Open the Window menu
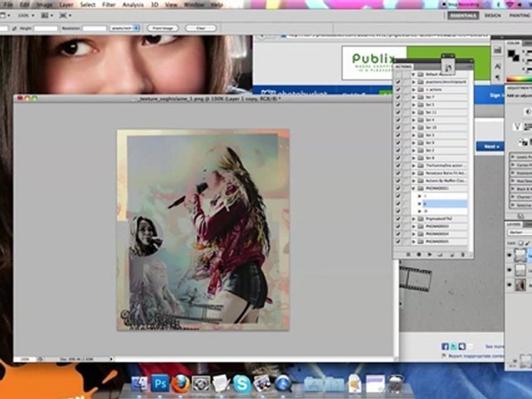Screen dimensions: 532x399 pos(194,5)
